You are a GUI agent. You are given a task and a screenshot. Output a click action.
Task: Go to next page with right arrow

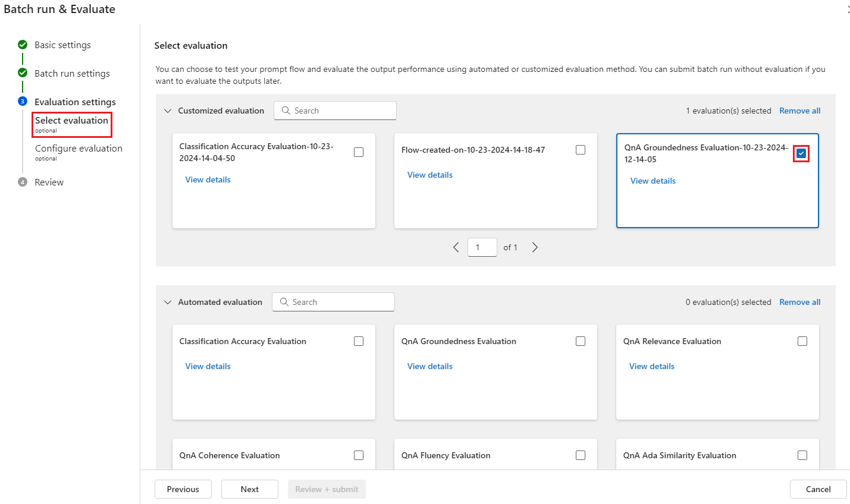click(535, 247)
